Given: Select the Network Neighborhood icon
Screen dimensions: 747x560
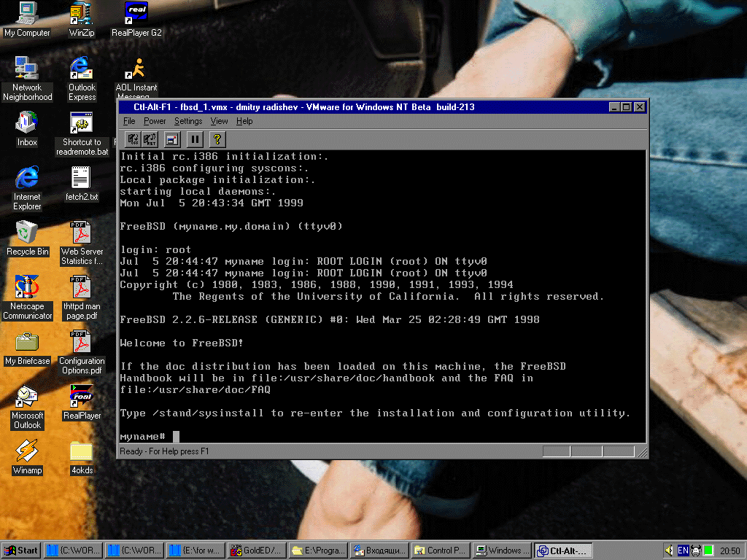Looking at the screenshot, I should (x=27, y=79).
